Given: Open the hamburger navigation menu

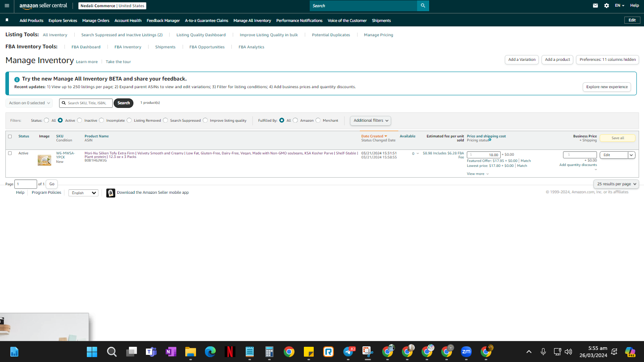Looking at the screenshot, I should tap(7, 6).
